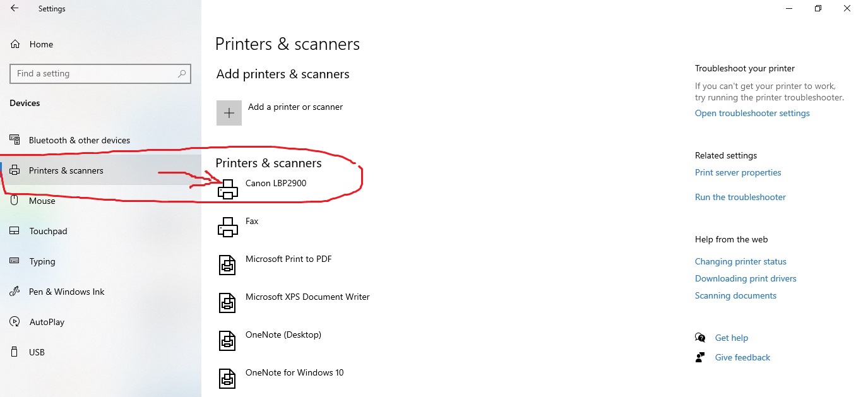Click the Fax printer icon
This screenshot has height=397, width=868.
[x=228, y=227]
